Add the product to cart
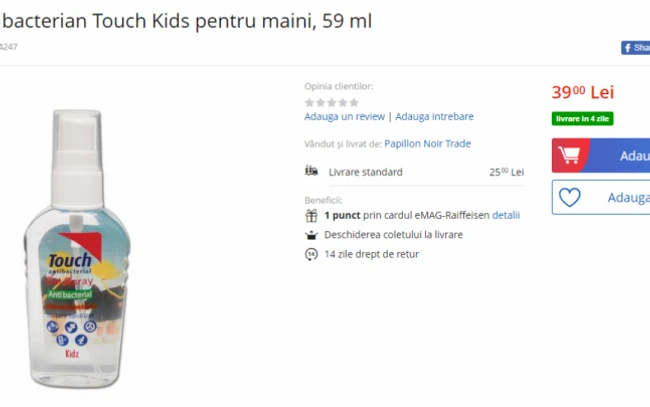 click(x=601, y=155)
